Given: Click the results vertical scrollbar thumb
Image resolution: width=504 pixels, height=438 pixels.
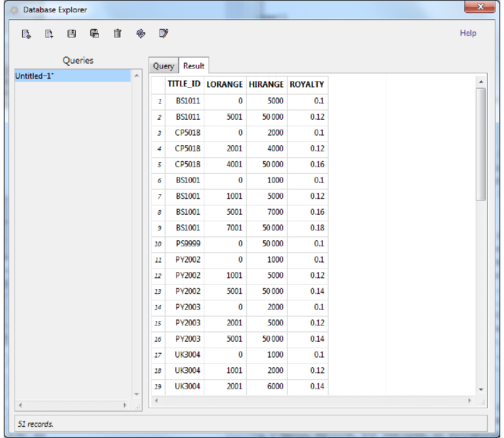Looking at the screenshot, I should coord(481,144).
